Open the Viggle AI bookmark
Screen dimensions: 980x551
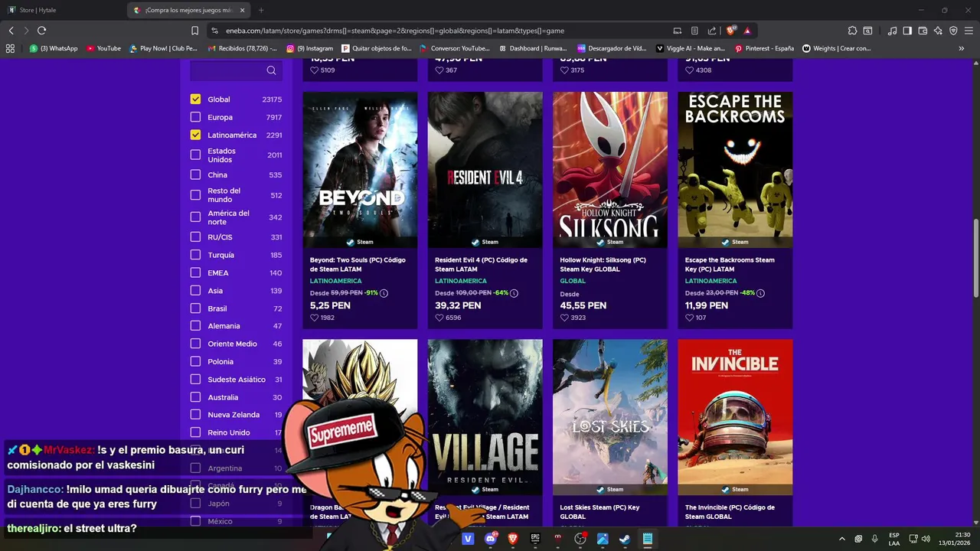(691, 48)
